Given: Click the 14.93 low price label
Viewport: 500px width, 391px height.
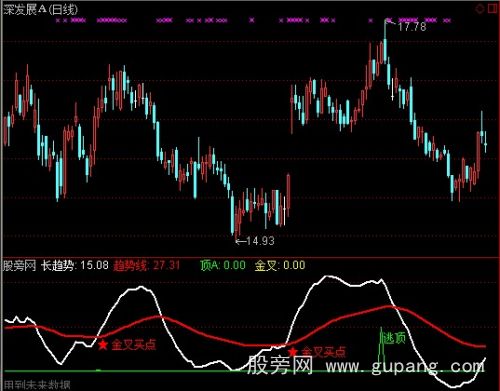Looking at the screenshot, I should [260, 241].
